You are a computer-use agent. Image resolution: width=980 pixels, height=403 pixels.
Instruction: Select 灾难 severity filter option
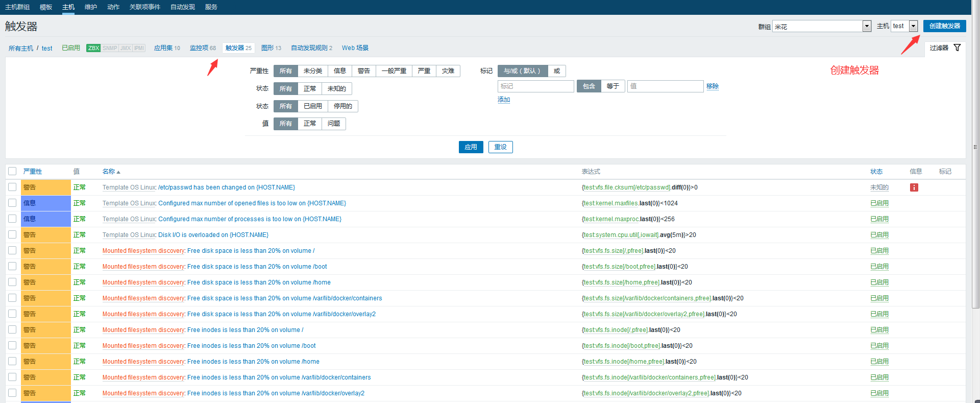448,71
